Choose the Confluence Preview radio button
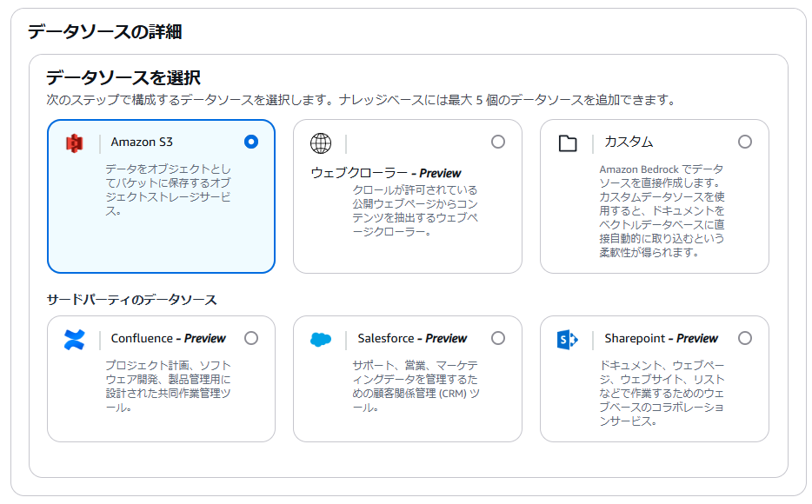The height and width of the screenshot is (504, 812). coord(251,338)
